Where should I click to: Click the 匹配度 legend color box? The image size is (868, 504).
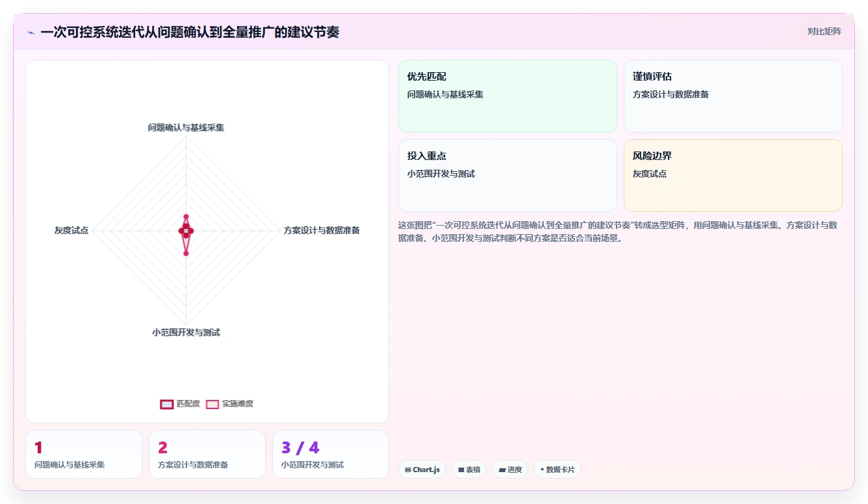(x=167, y=404)
